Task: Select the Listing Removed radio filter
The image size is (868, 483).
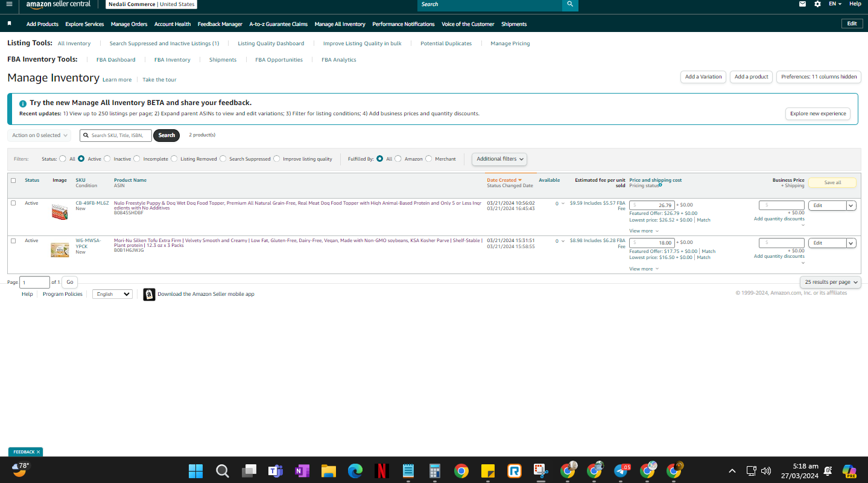Action: pyautogui.click(x=174, y=159)
